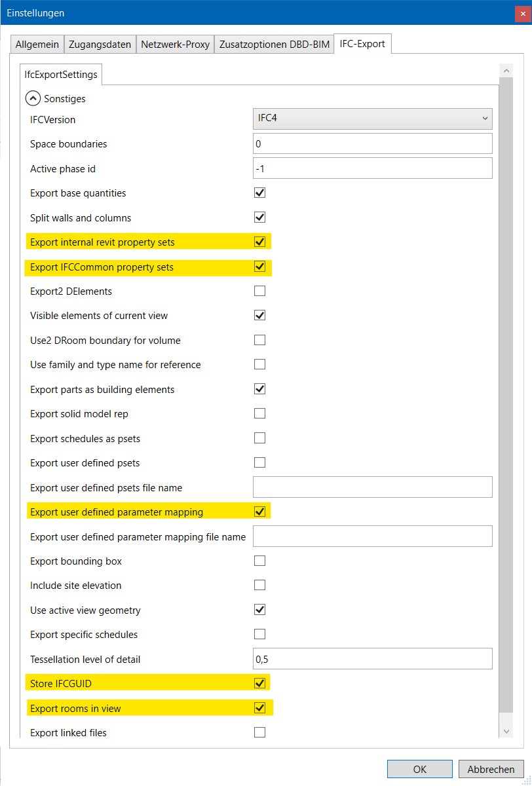Click the Space boundaries input field
The width and height of the screenshot is (532, 786).
tap(372, 143)
